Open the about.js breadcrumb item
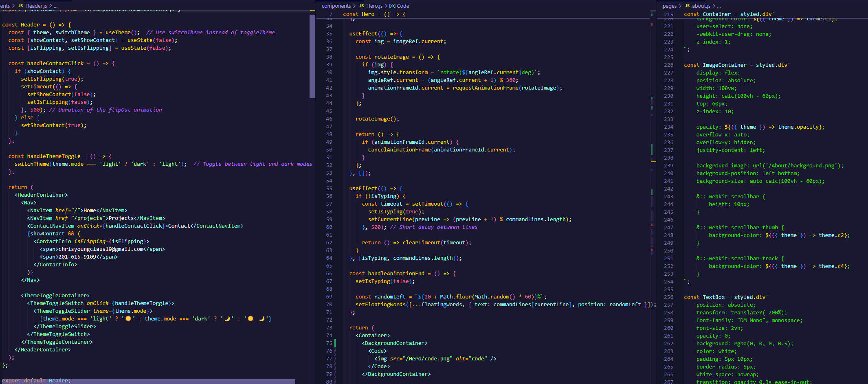 coord(701,6)
